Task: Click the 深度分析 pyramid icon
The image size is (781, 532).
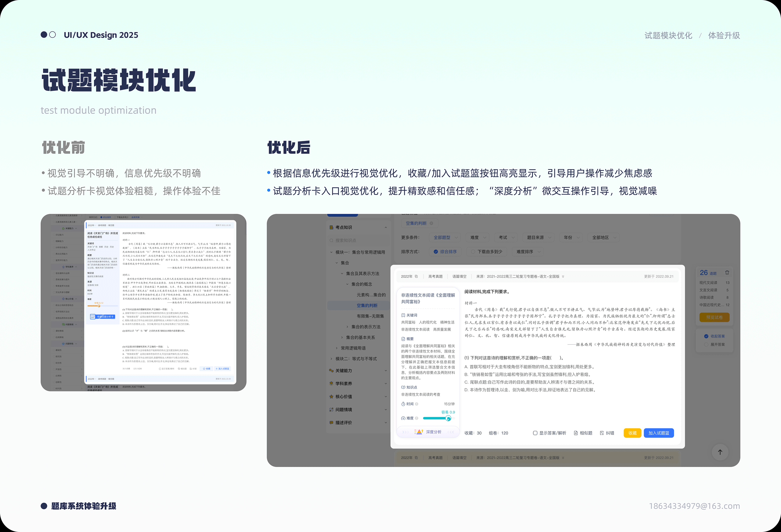Action: pos(419,432)
